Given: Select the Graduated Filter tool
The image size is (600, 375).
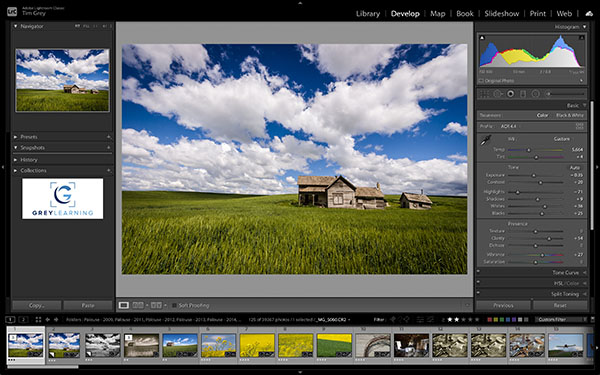Looking at the screenshot, I should (x=523, y=94).
